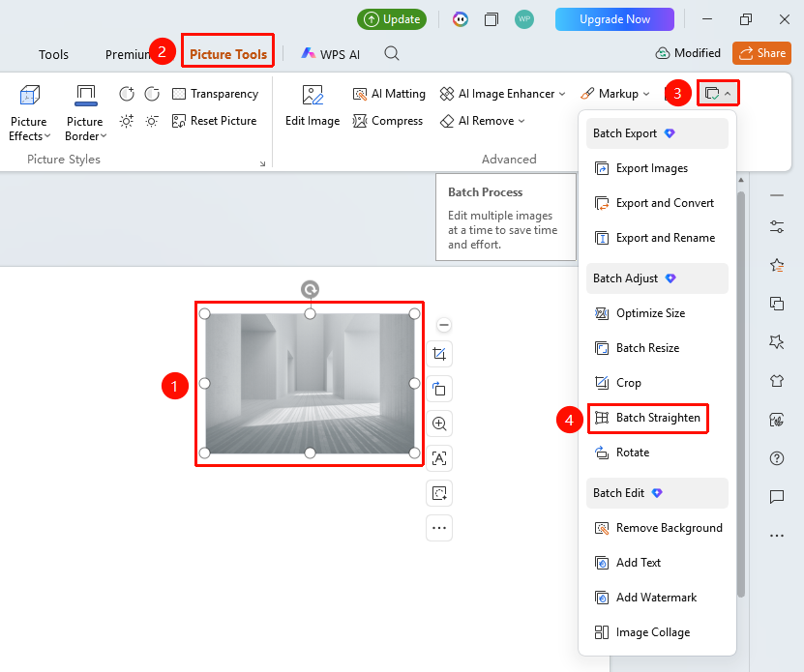The height and width of the screenshot is (672, 804).
Task: Click the orange Share button
Action: [x=762, y=53]
